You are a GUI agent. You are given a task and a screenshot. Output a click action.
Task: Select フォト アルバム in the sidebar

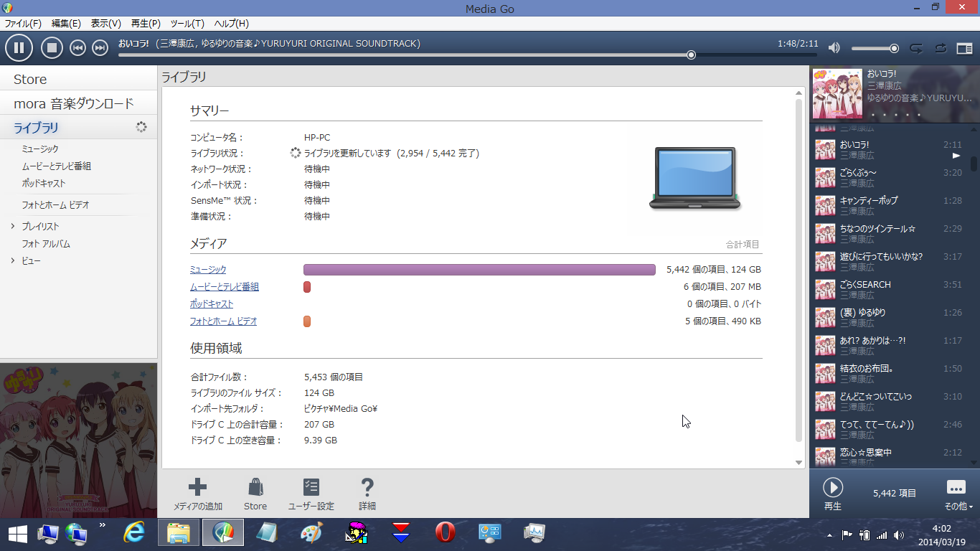46,244
